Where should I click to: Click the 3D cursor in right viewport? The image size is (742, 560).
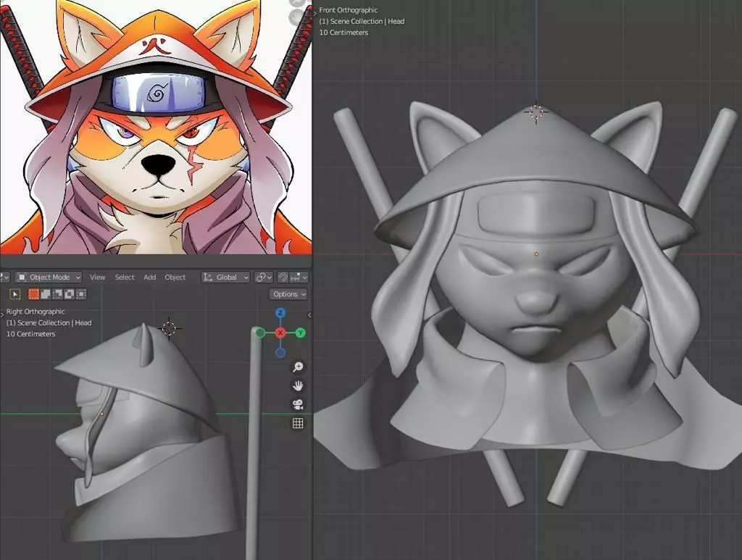point(170,328)
